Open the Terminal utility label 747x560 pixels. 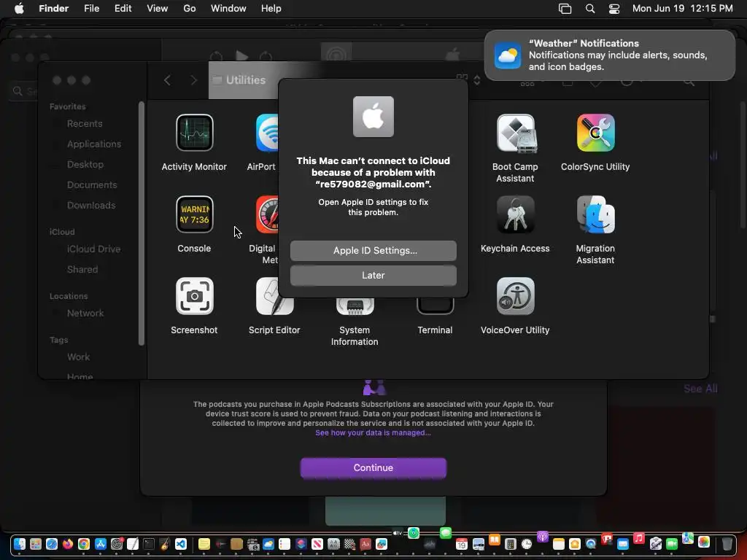tap(435, 330)
